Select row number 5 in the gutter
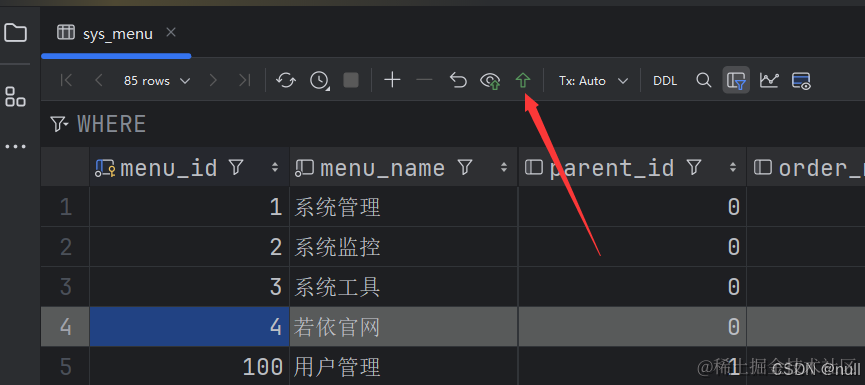This screenshot has width=865, height=385. [x=65, y=366]
